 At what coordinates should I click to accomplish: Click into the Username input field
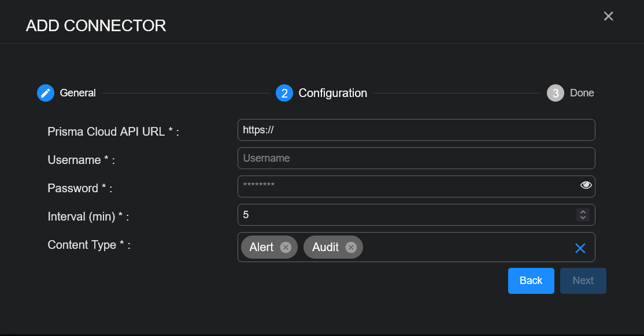coord(416,158)
